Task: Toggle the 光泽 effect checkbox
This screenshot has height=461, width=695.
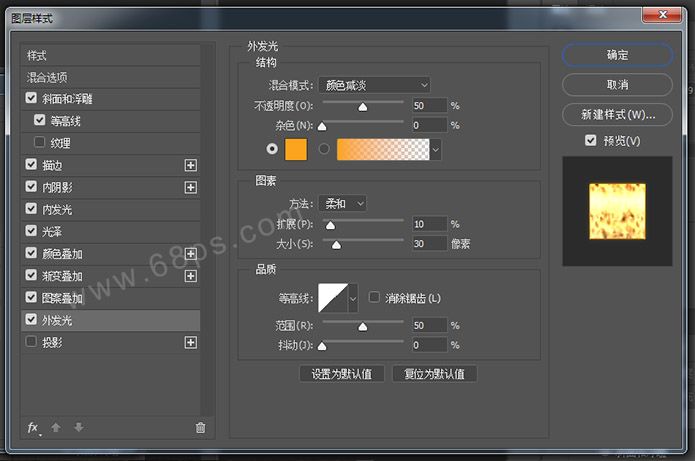Action: pos(31,230)
